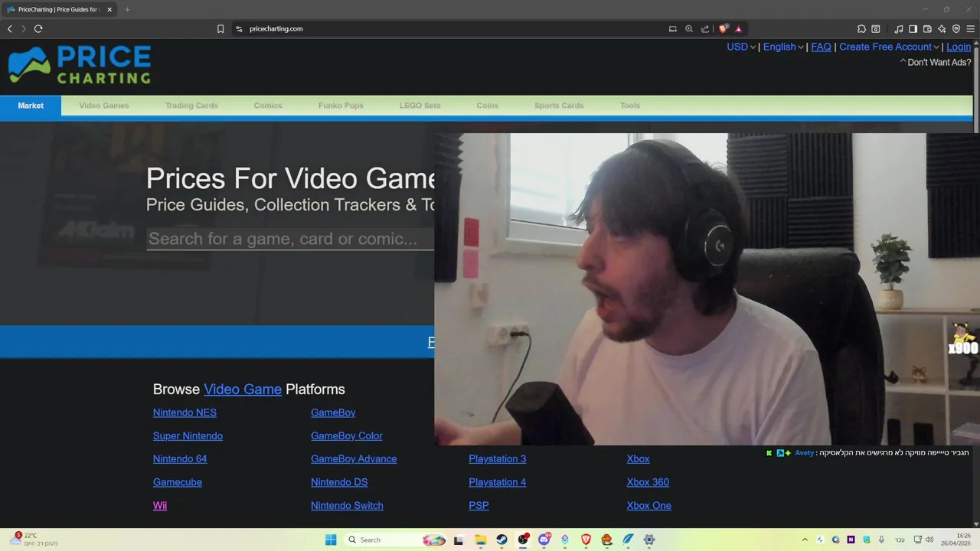Click the Task View taskbar icon
This screenshot has width=980, height=551.
tap(459, 540)
